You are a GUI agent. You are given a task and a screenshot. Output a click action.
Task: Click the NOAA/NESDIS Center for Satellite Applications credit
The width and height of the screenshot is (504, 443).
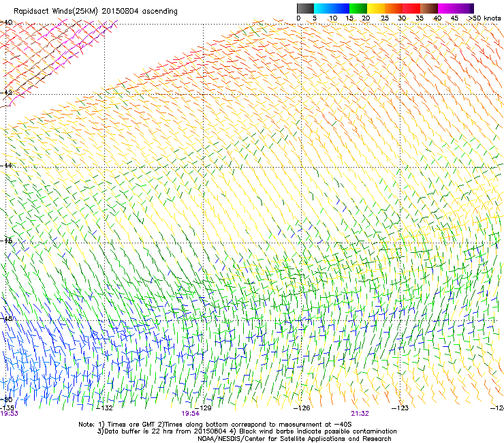(x=294, y=439)
